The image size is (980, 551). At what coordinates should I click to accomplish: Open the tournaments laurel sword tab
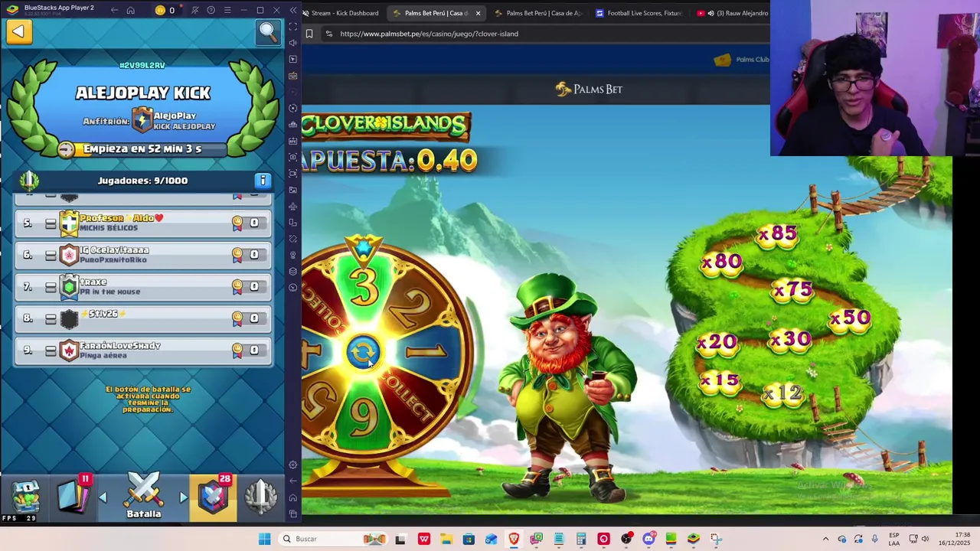[260, 496]
